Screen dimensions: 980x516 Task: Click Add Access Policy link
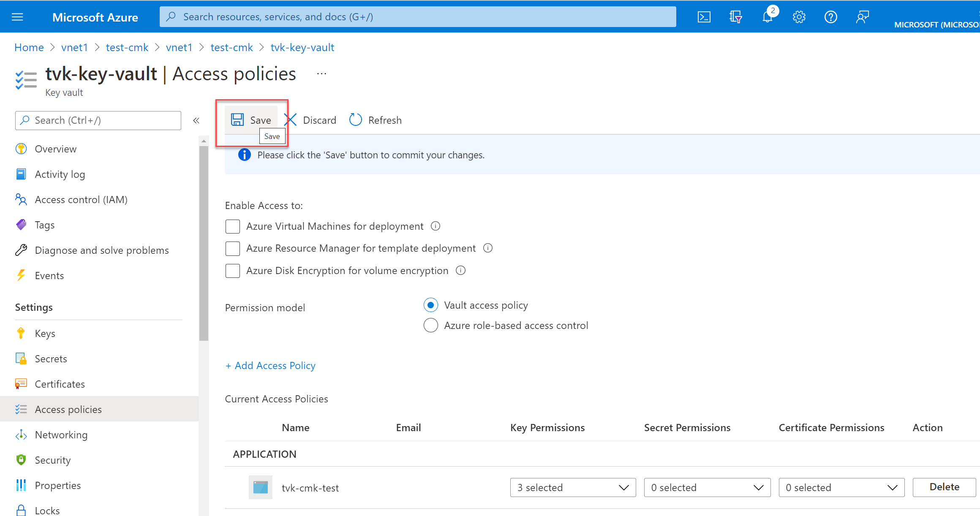point(270,365)
